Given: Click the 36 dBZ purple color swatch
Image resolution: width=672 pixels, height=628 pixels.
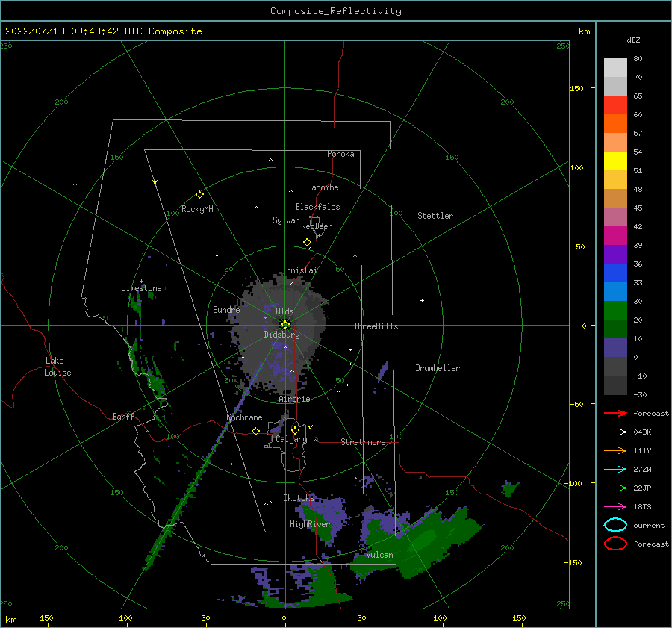Looking at the screenshot, I should click(x=615, y=255).
